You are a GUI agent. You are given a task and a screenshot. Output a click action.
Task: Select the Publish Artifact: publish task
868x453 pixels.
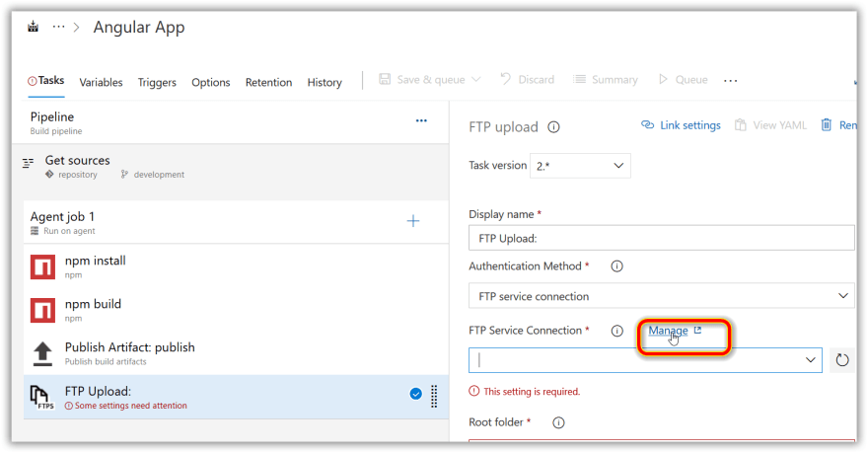tap(236, 353)
